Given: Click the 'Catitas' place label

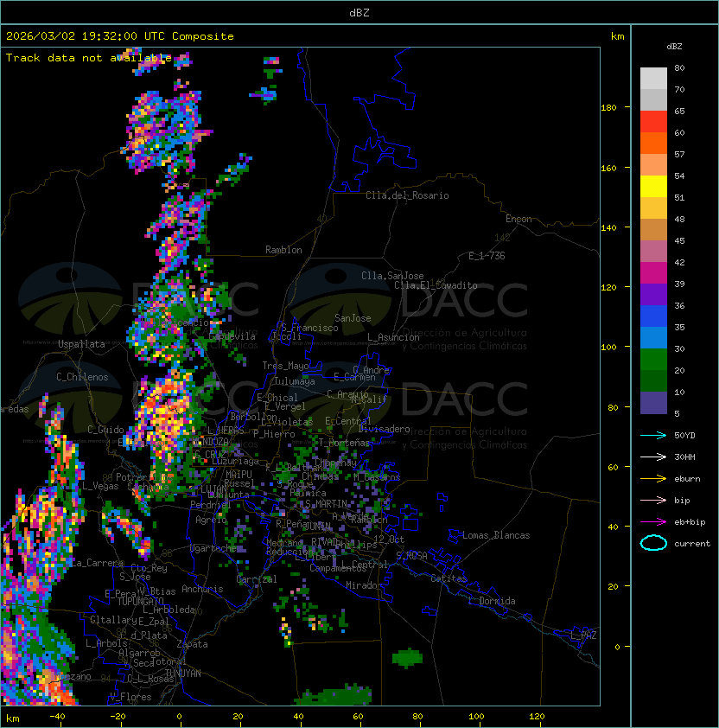Looking at the screenshot, I should 449,578.
